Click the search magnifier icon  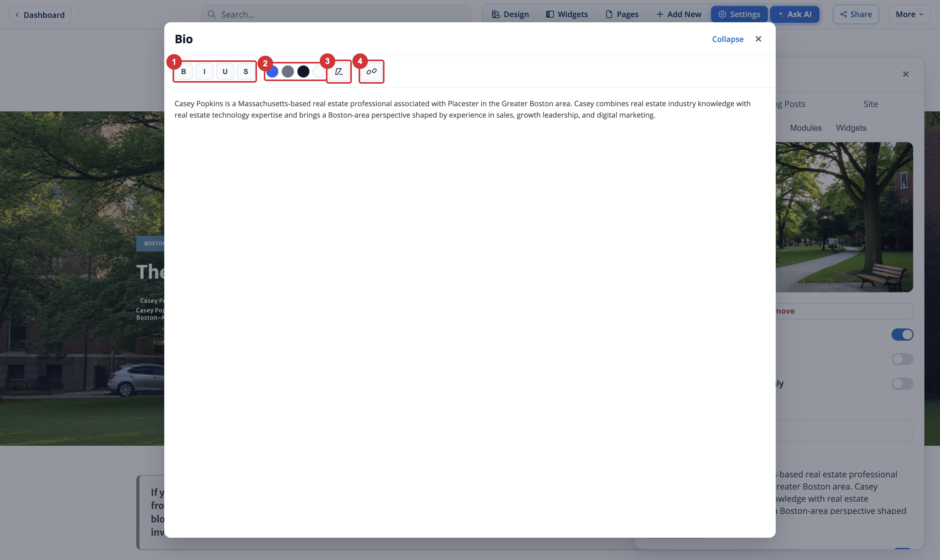coord(212,14)
